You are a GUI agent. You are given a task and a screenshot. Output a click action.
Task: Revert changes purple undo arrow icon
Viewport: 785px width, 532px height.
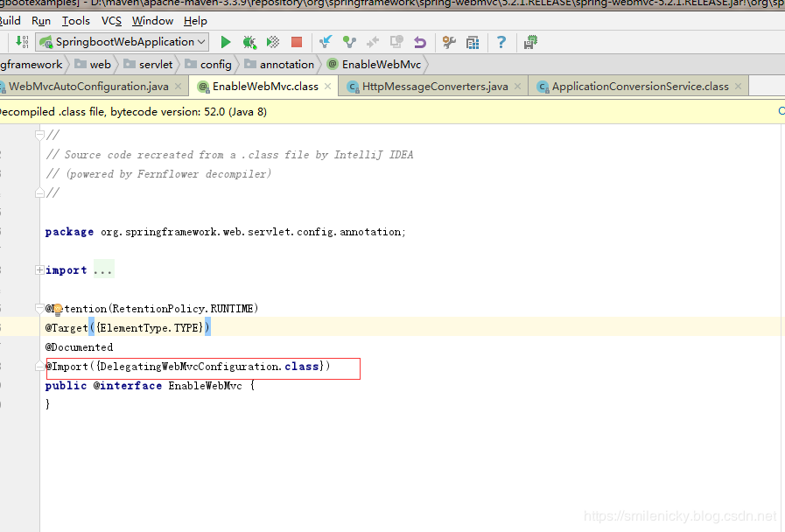420,42
